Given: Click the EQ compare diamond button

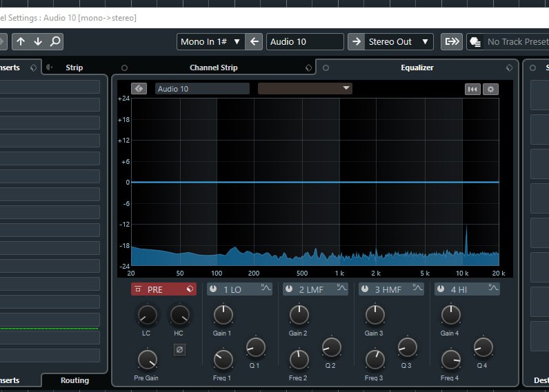Looking at the screenshot, I should (139, 88).
